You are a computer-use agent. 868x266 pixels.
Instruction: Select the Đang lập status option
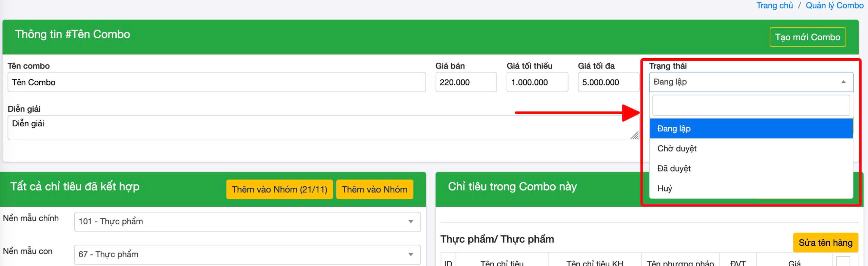coord(751,128)
